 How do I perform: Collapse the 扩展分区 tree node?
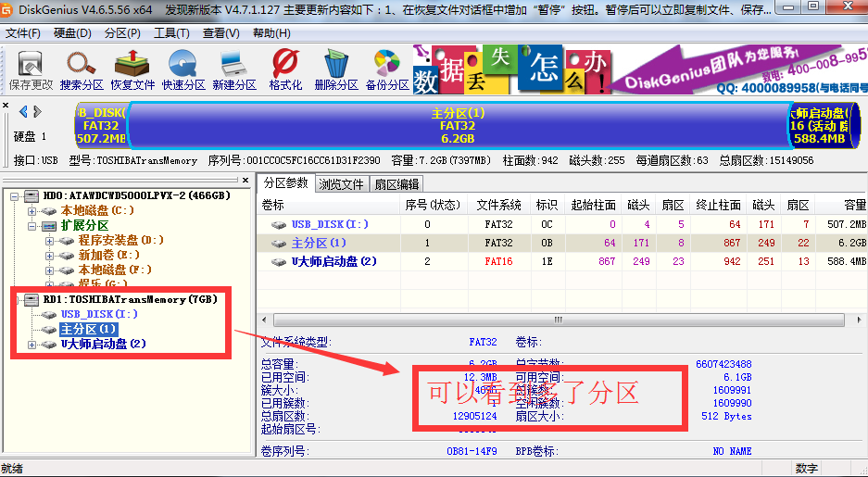[31, 226]
